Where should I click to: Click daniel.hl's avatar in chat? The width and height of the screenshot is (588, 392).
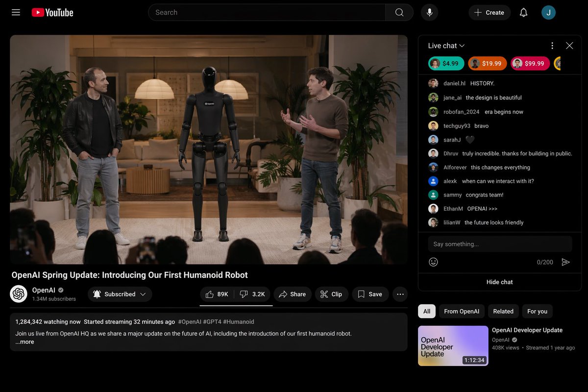point(433,83)
